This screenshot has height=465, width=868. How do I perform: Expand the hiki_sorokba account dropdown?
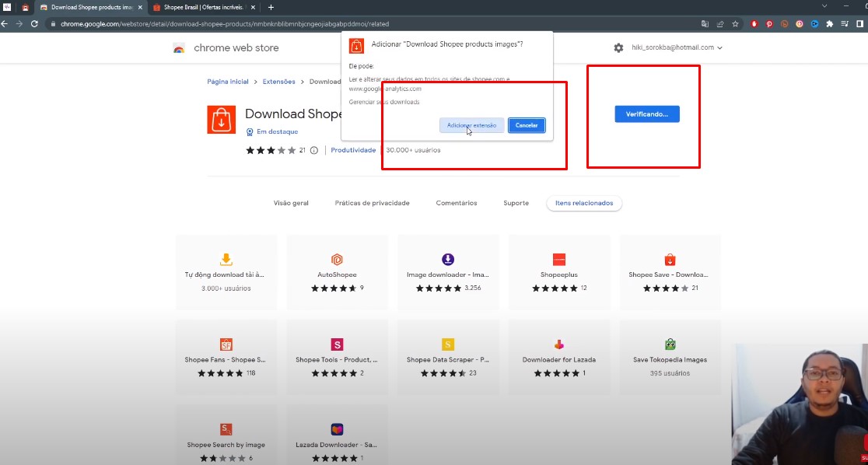[x=719, y=48]
